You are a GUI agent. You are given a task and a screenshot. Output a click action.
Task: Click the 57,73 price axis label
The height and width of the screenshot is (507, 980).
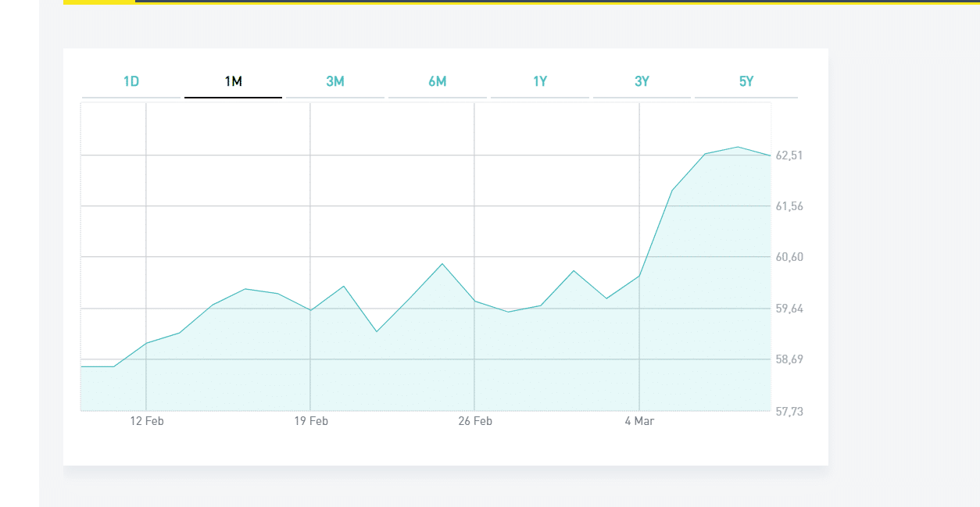[x=789, y=411]
